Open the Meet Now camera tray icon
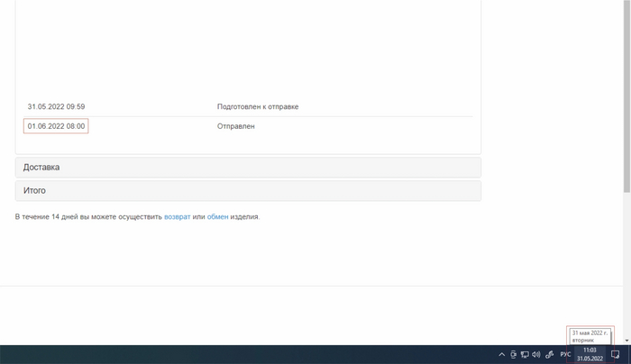The image size is (631, 364). 513,354
